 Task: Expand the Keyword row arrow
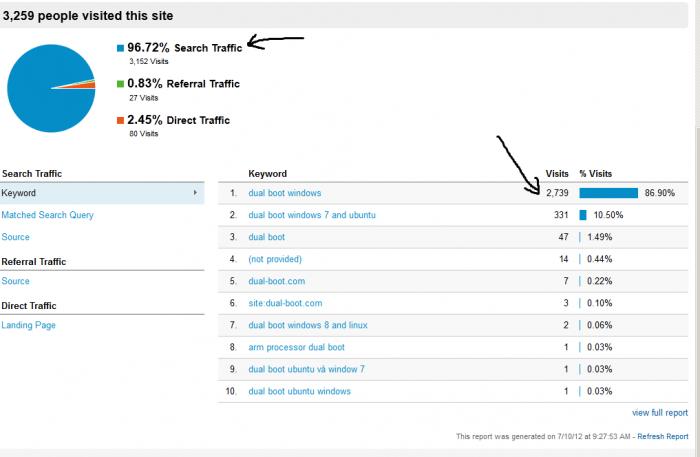[195, 193]
